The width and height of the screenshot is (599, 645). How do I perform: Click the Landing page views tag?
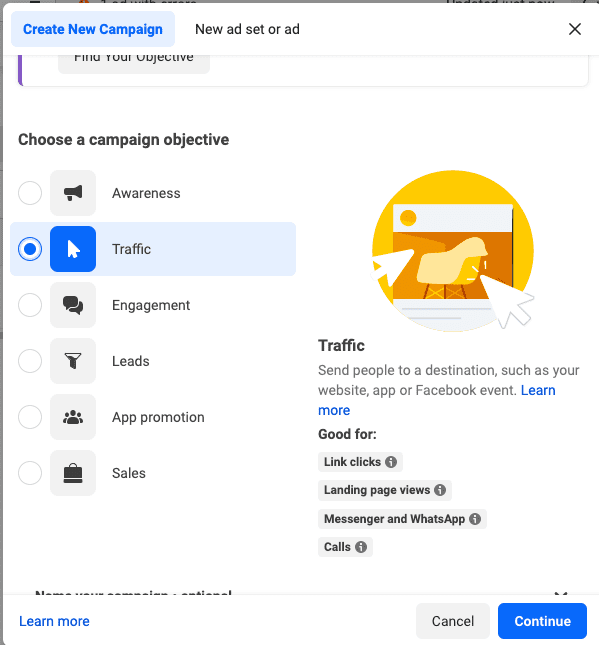pos(385,490)
